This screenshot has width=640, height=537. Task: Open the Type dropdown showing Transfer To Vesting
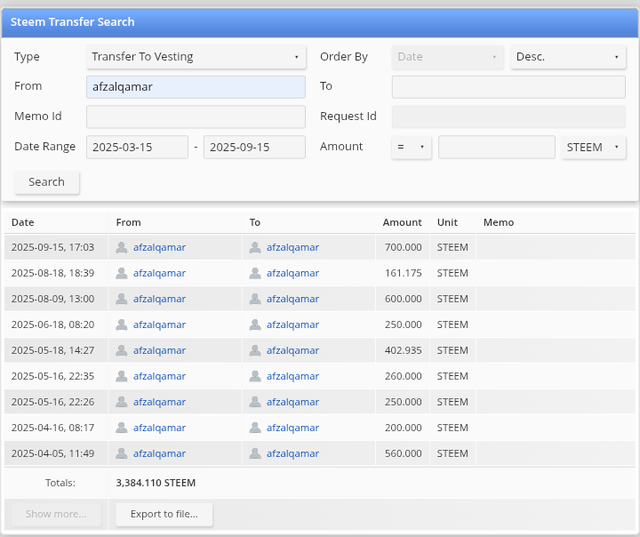[x=196, y=57]
